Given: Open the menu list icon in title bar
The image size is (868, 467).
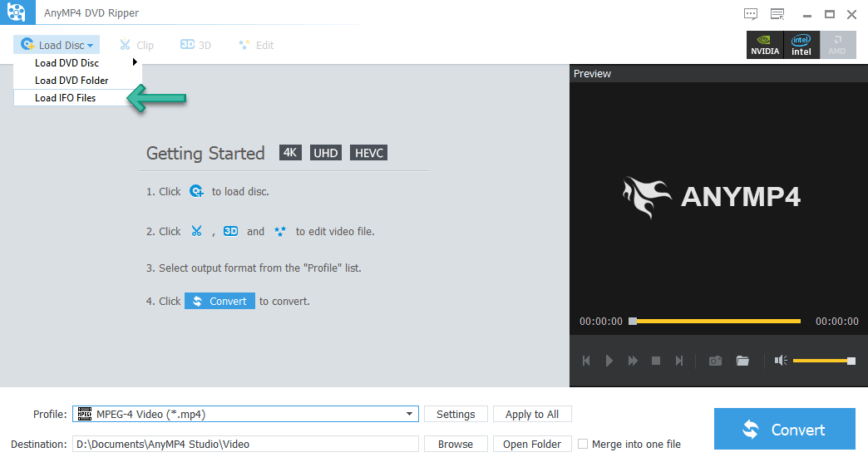Looking at the screenshot, I should (x=777, y=14).
